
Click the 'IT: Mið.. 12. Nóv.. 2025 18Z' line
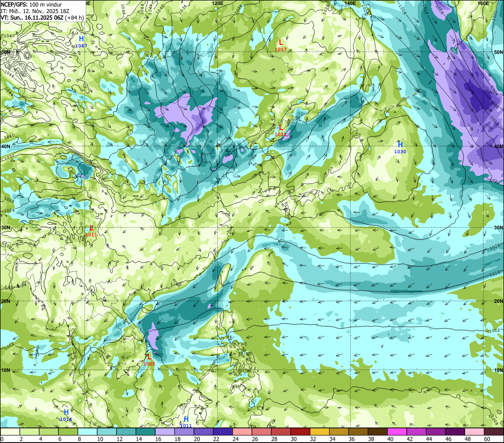pyautogui.click(x=35, y=11)
